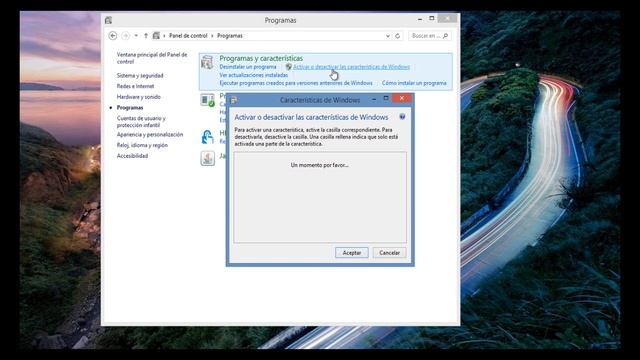This screenshot has height=360, width=640.
Task: Open 'Cuentas de usuario y protección infantil'
Action: pos(141,122)
